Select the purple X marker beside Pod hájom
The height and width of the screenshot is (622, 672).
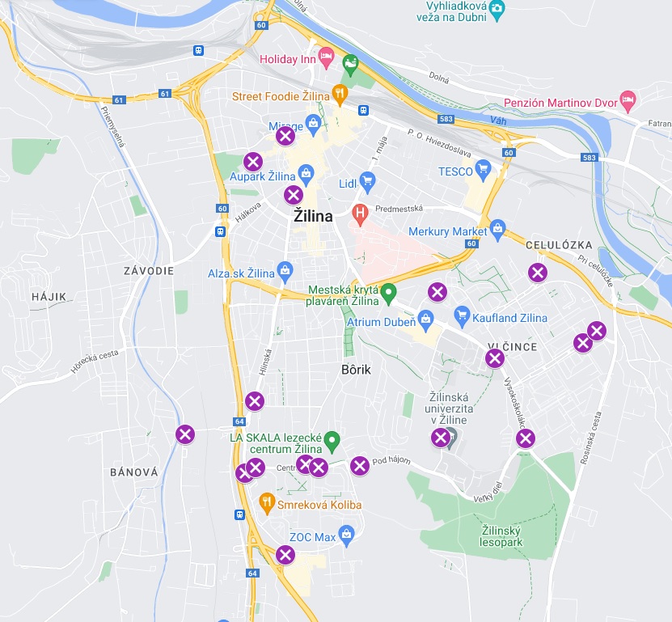pyautogui.click(x=360, y=466)
